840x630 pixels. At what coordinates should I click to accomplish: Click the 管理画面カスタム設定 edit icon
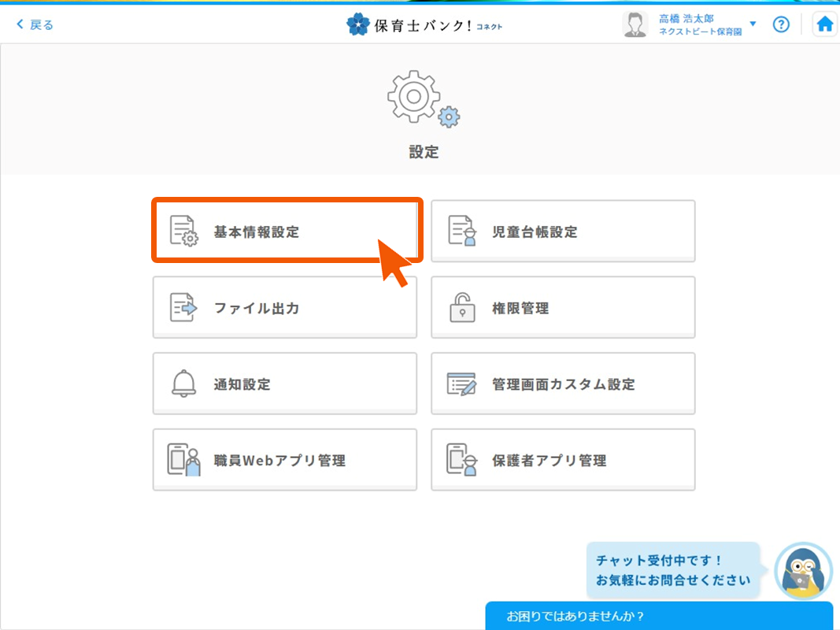coord(462,384)
